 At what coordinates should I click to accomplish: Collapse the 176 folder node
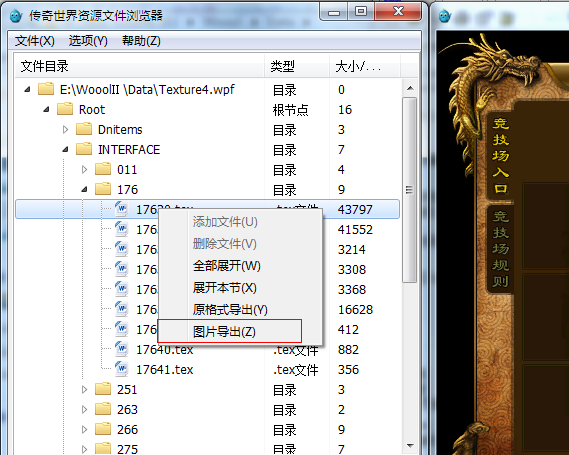pyautogui.click(x=84, y=189)
